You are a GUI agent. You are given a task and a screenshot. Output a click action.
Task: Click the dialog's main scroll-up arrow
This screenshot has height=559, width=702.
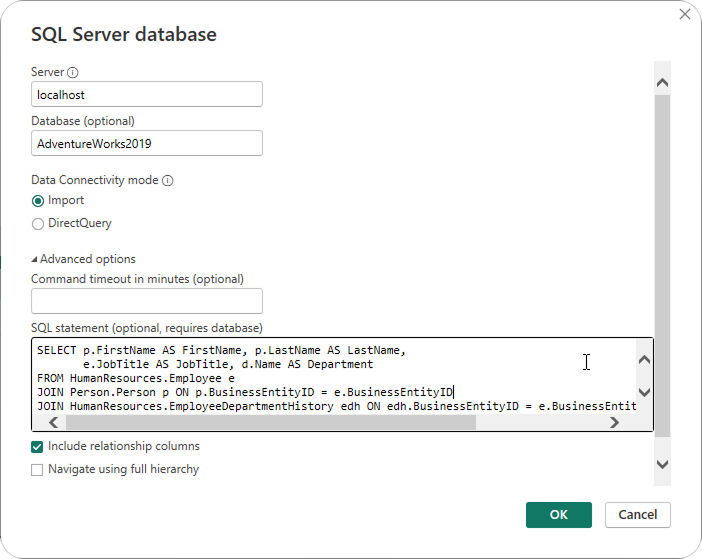(662, 82)
